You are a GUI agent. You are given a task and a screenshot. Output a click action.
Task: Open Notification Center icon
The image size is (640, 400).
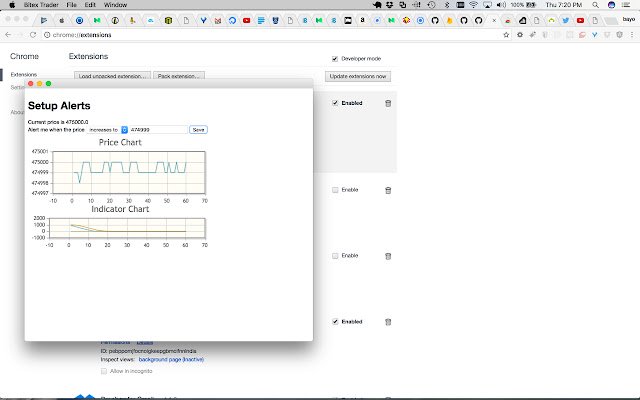point(626,5)
